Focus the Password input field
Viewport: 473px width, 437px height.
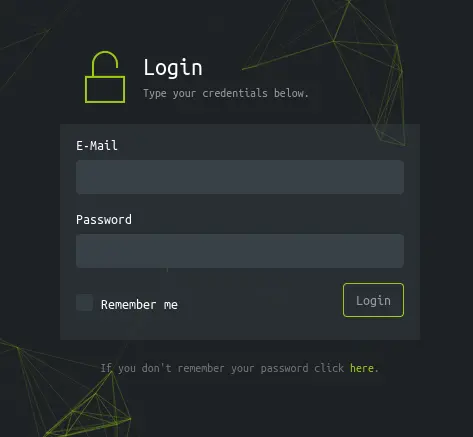240,251
